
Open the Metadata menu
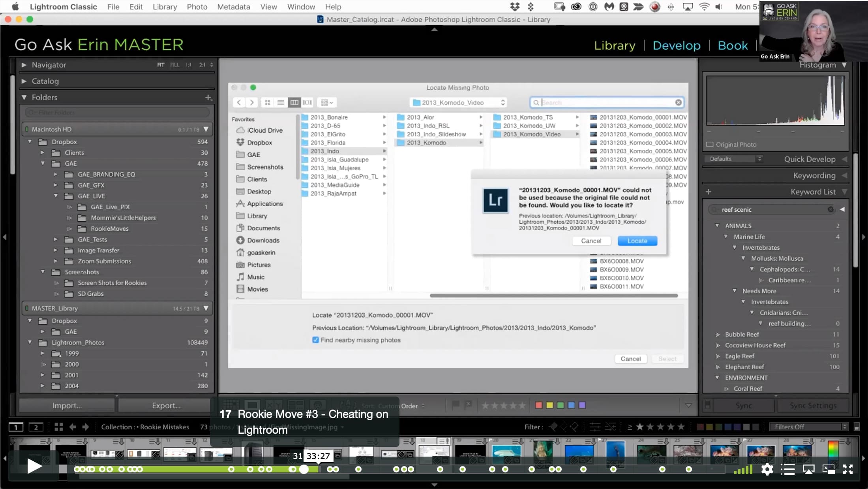[234, 7]
